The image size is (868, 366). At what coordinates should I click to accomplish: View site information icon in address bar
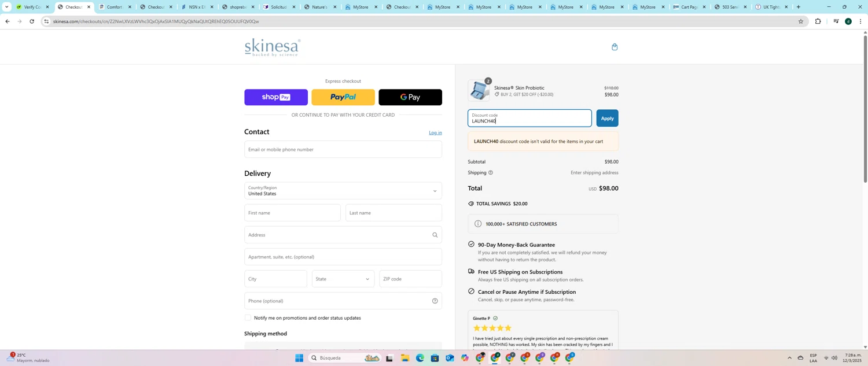tap(46, 21)
